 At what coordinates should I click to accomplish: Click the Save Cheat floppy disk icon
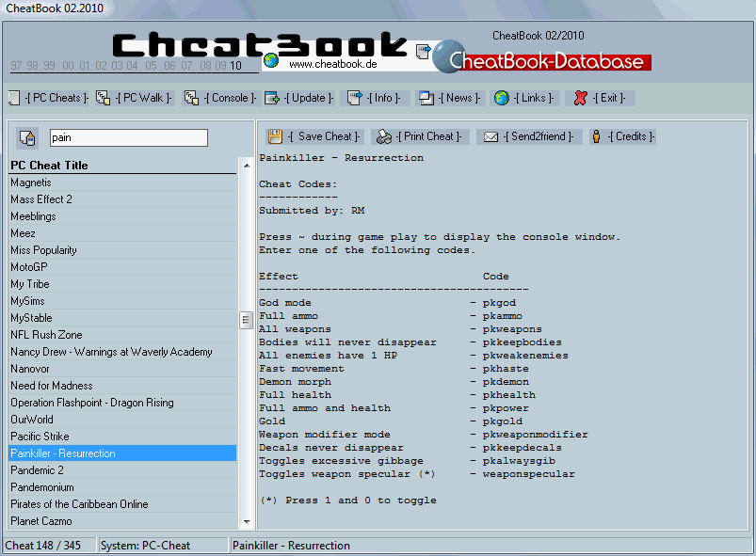[275, 136]
